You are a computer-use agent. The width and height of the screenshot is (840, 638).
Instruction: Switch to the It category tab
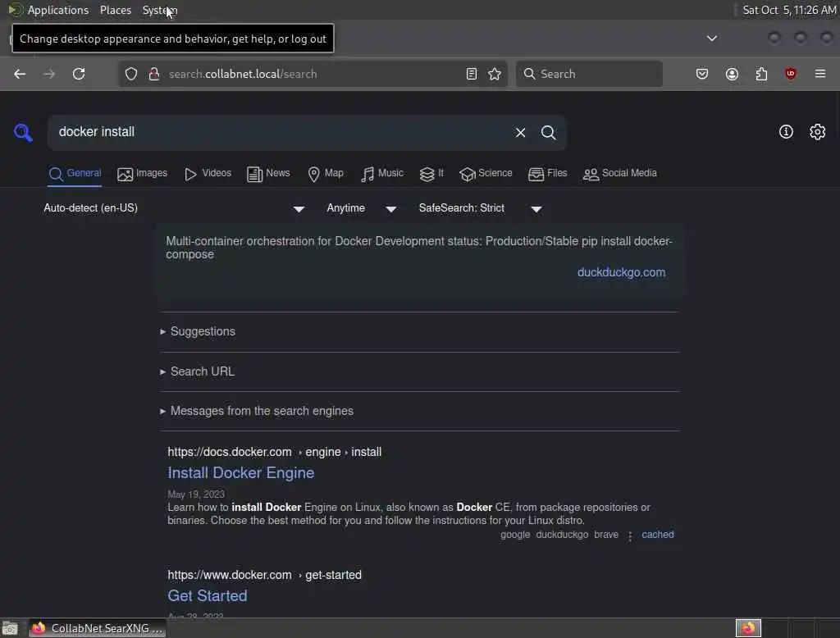[431, 174]
